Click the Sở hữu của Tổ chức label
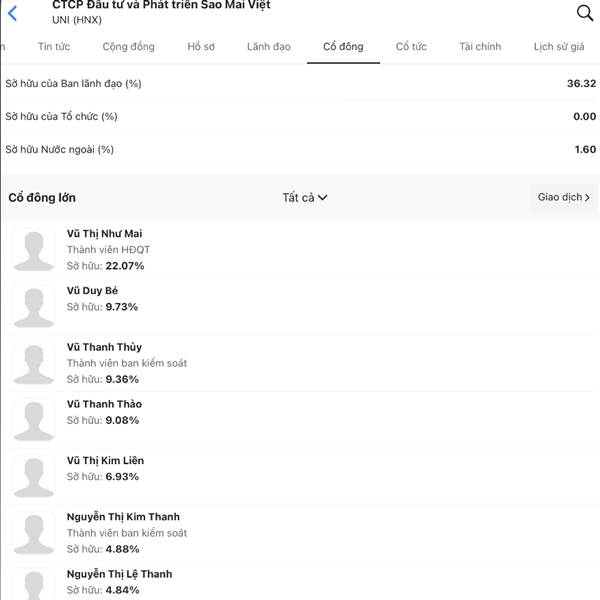 61,116
